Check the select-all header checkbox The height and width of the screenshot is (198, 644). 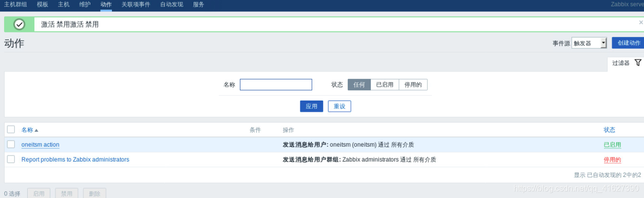point(11,129)
